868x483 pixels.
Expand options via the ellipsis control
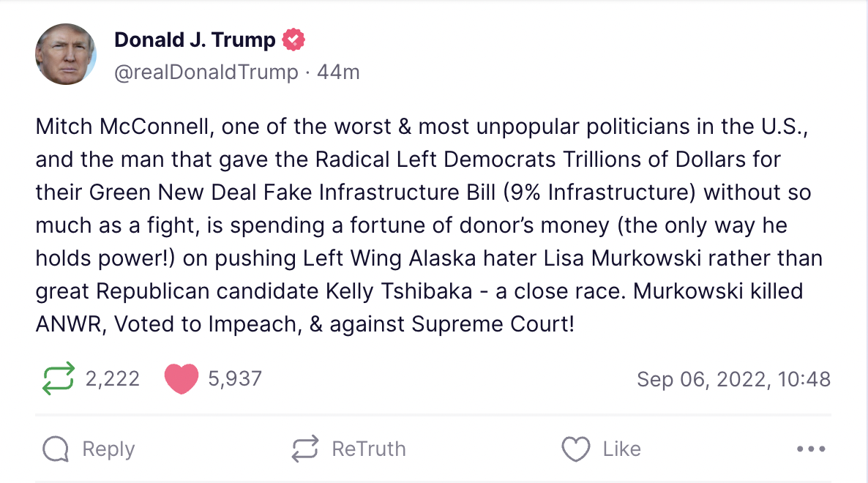(x=809, y=449)
